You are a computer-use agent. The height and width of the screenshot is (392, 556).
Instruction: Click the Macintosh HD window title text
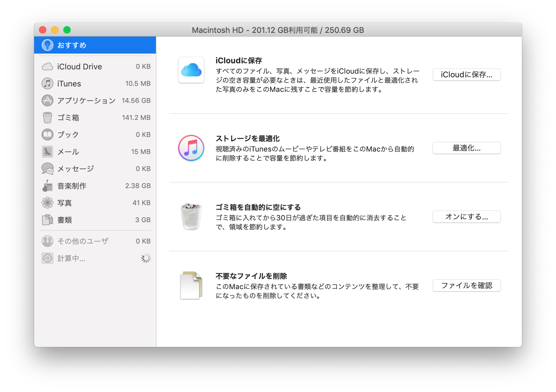278,30
